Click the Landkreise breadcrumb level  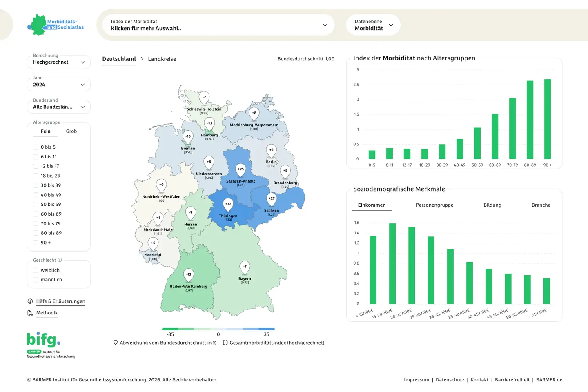pos(162,59)
